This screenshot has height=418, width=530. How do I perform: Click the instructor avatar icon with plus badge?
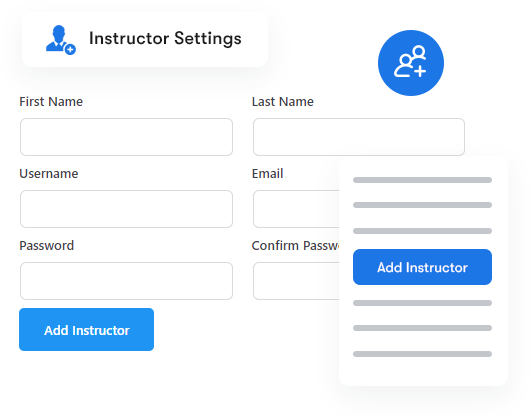(x=61, y=40)
